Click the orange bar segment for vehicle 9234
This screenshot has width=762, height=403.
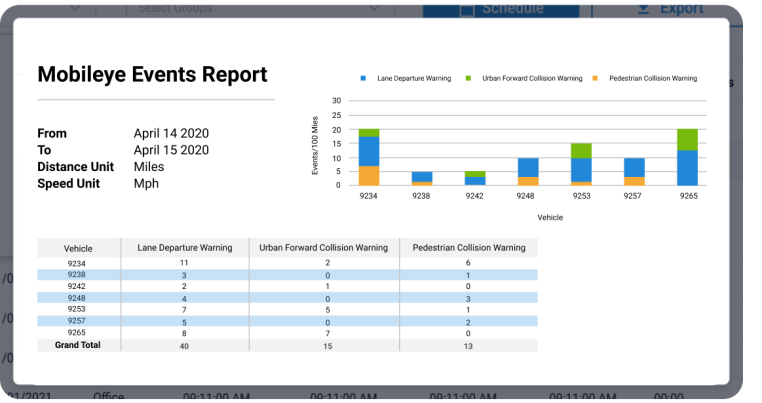click(x=369, y=175)
